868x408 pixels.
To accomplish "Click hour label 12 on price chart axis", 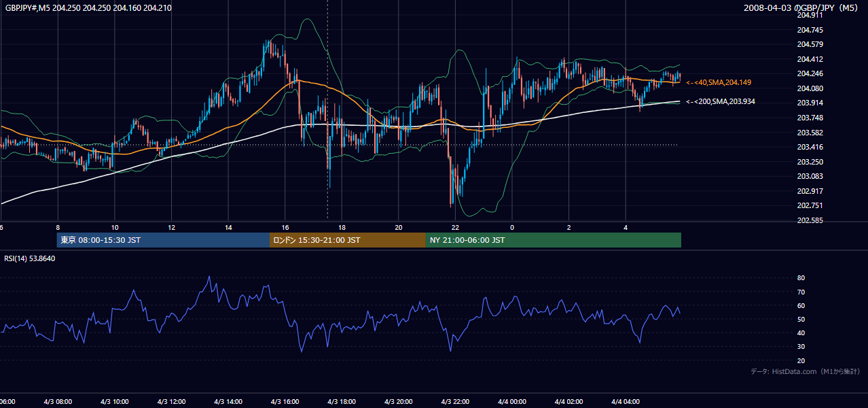I will (171, 228).
